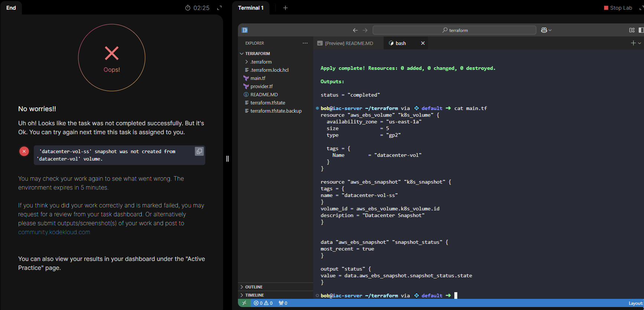
Task: Copy the snapshot error message text
Action: coord(199,151)
